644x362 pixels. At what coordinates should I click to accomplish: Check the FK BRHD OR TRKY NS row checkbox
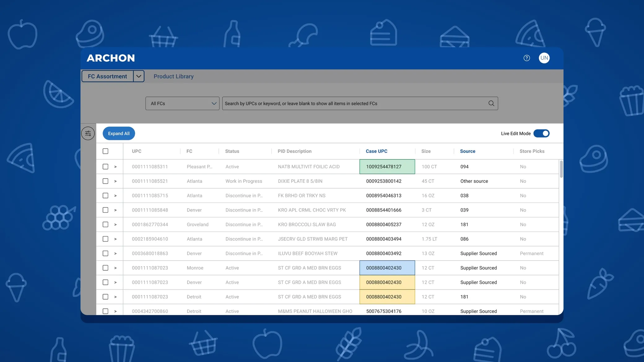coord(106,196)
